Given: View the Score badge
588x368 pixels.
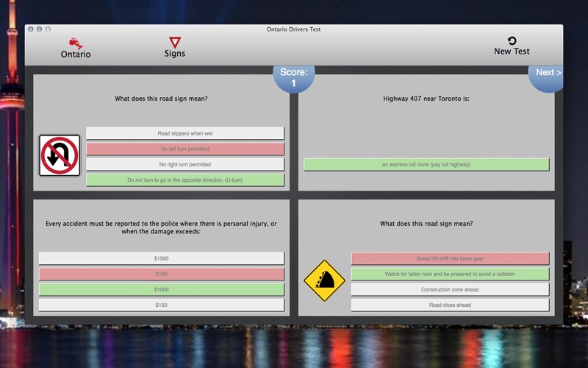Looking at the screenshot, I should [x=293, y=79].
